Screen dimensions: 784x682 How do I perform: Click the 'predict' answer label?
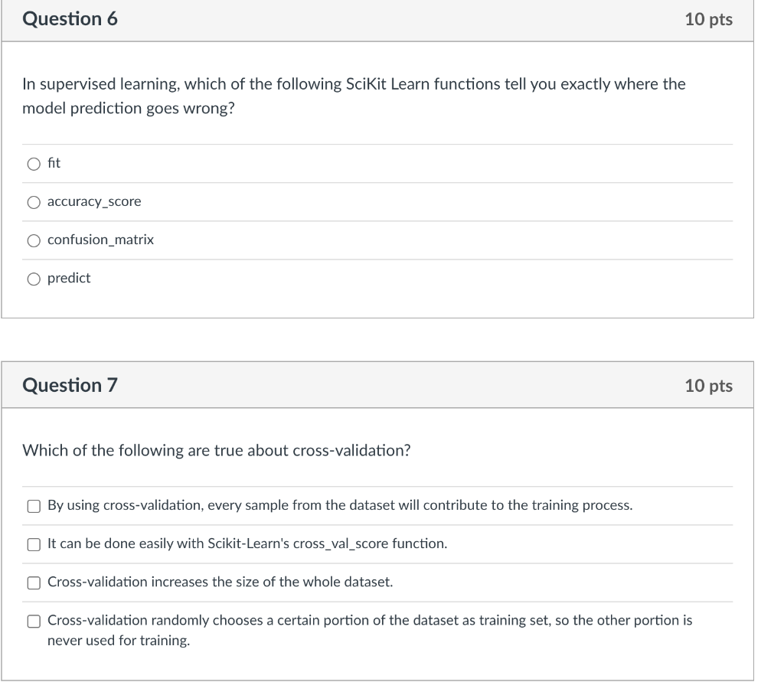click(x=69, y=278)
